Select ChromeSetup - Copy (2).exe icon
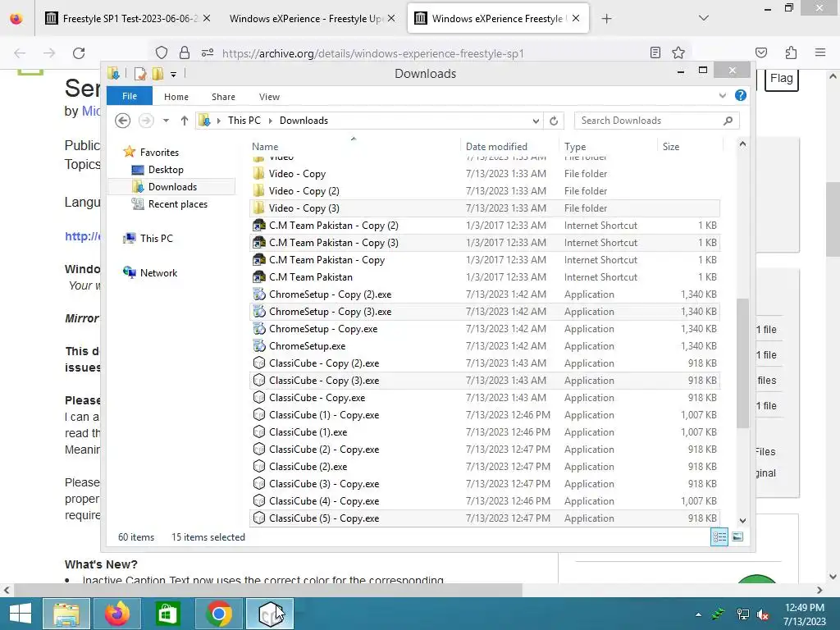This screenshot has width=840, height=630. point(258,294)
